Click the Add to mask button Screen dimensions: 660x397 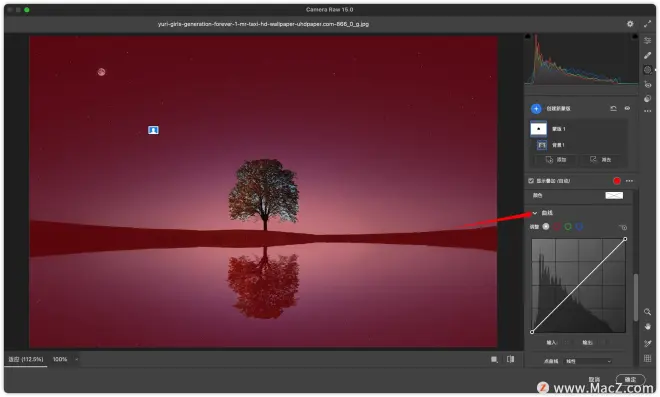pyautogui.click(x=556, y=160)
